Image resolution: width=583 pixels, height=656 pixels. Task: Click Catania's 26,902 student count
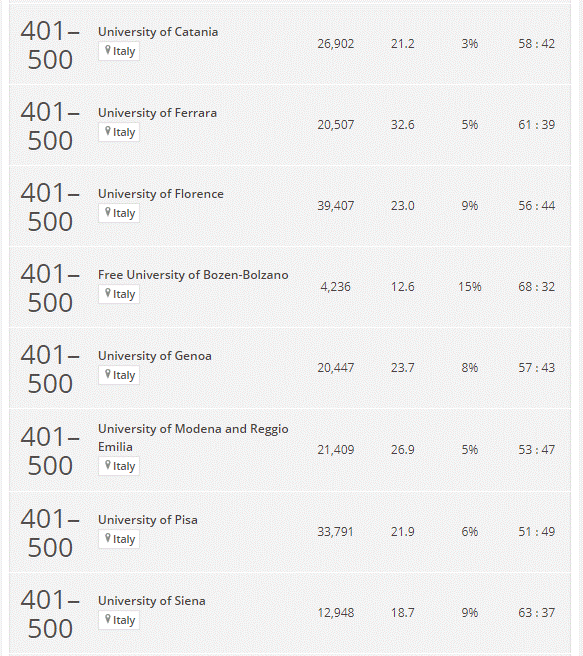(x=335, y=44)
